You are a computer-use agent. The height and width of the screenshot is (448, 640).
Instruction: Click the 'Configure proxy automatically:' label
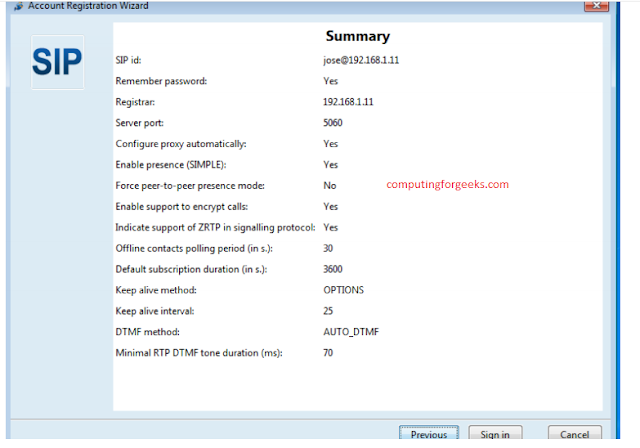[x=181, y=144]
